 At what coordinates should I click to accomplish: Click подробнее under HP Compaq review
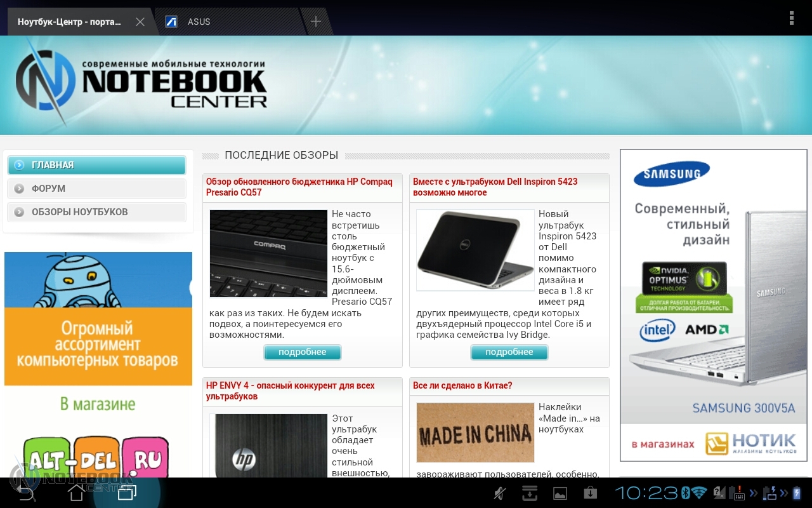[303, 352]
